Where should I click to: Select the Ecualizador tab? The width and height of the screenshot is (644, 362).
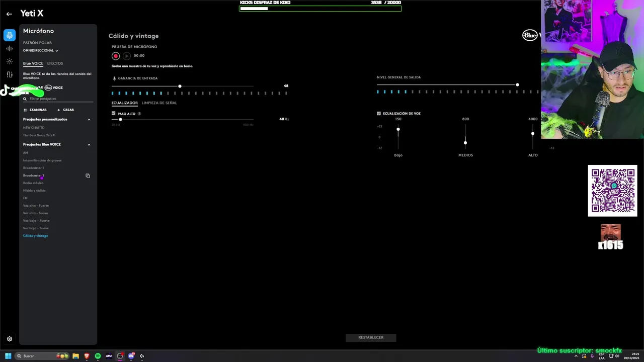(125, 103)
